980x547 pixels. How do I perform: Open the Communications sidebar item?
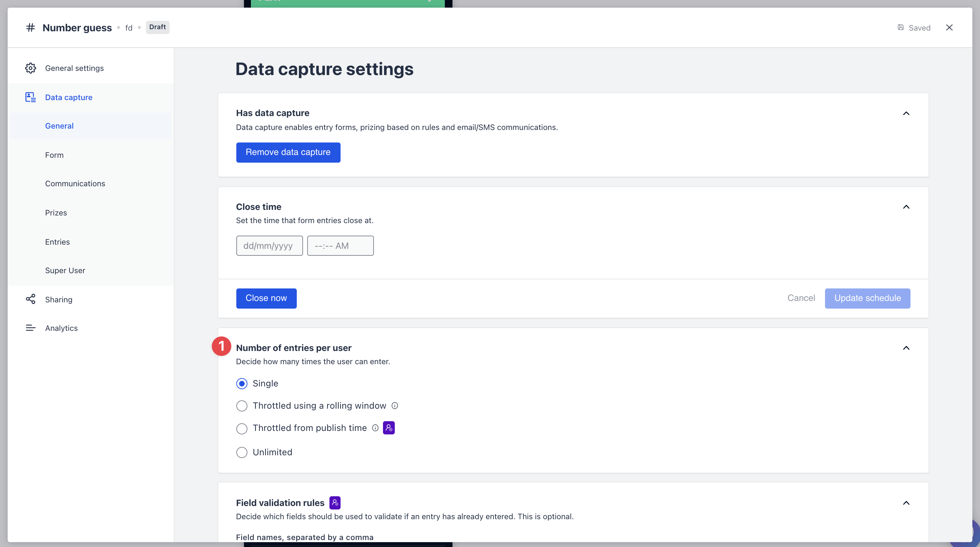pyautogui.click(x=75, y=183)
